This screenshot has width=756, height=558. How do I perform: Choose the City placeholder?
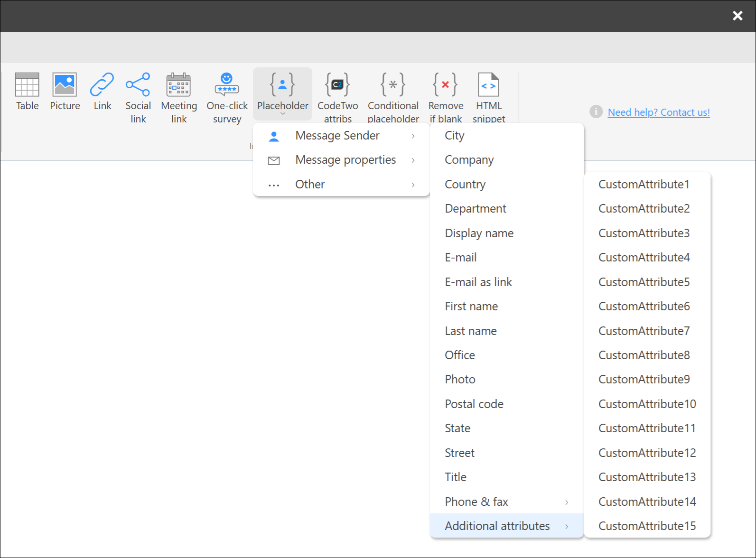point(506,136)
